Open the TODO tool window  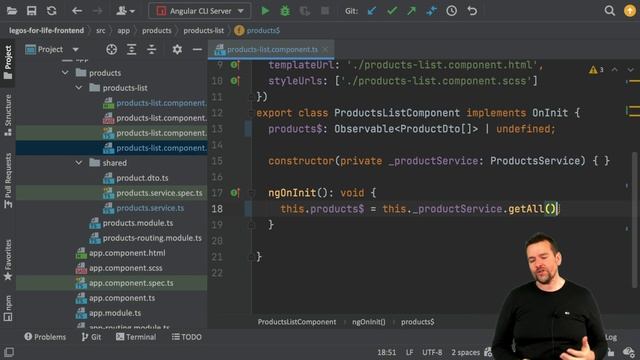click(x=187, y=337)
